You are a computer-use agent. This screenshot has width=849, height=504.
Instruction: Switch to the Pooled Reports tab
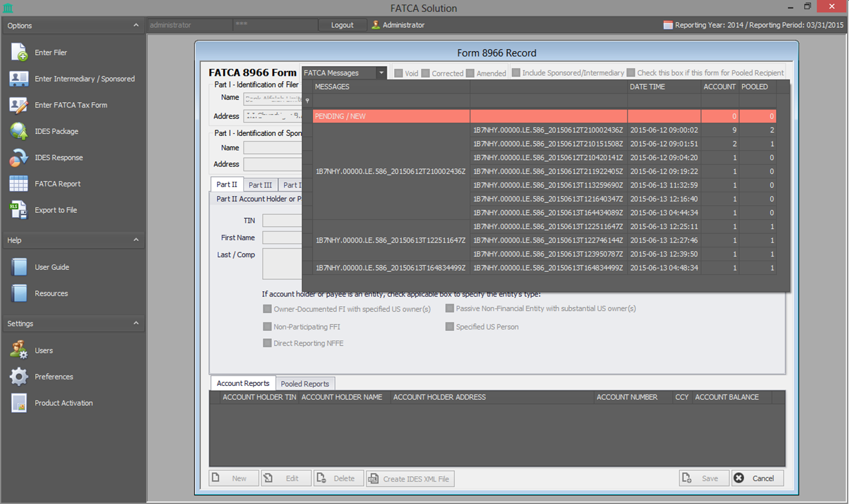[305, 384]
